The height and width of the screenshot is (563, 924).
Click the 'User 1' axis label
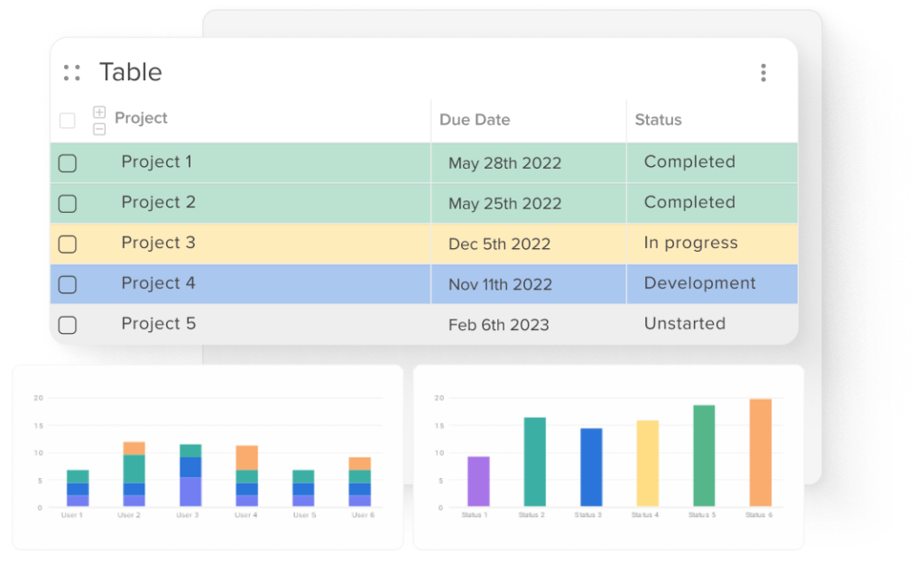point(72,515)
